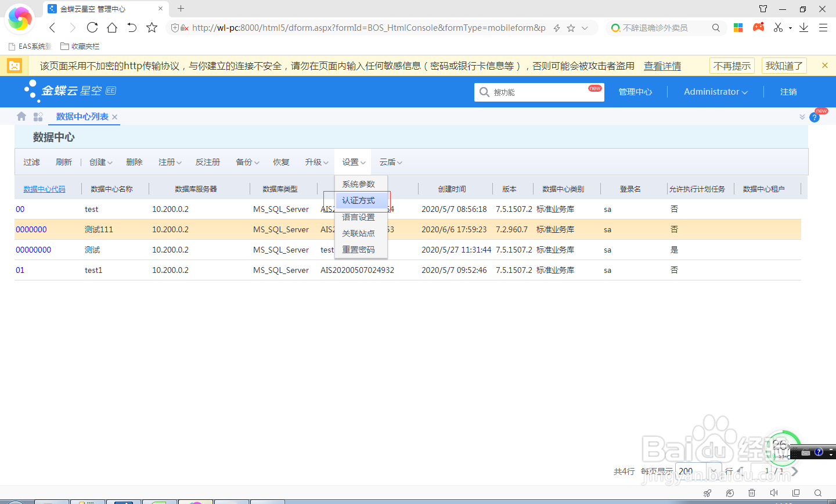
Task: Click the downloads icon in the browser toolbar
Action: (802, 27)
